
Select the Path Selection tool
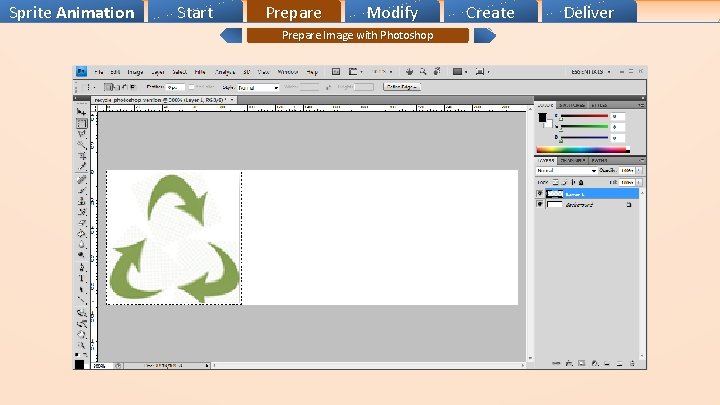coord(81,289)
